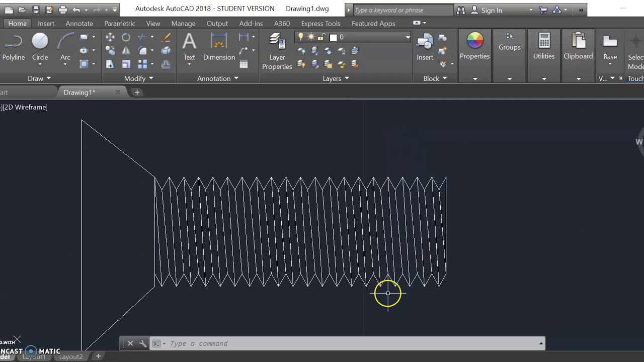Choose the Rectangle draw tool
This screenshot has height=362, width=644.
84,37
